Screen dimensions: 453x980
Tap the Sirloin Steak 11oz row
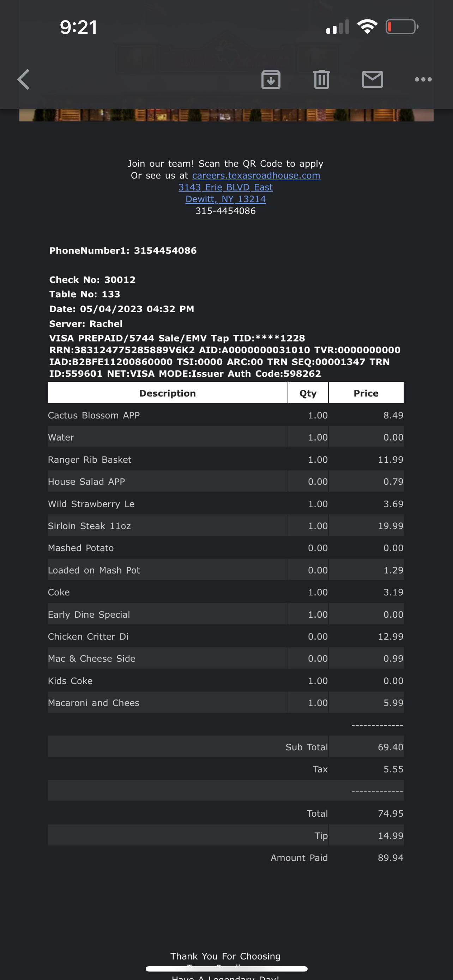pos(89,526)
